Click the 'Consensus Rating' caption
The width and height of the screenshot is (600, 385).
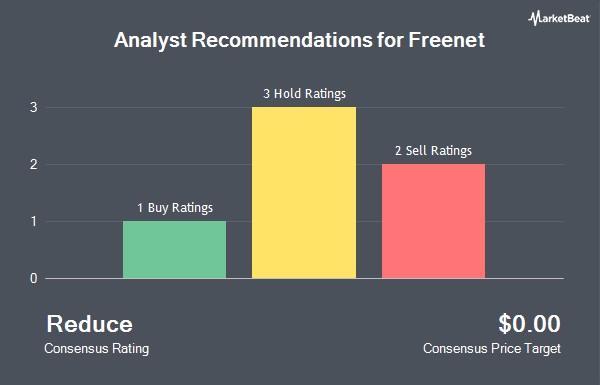click(x=96, y=349)
